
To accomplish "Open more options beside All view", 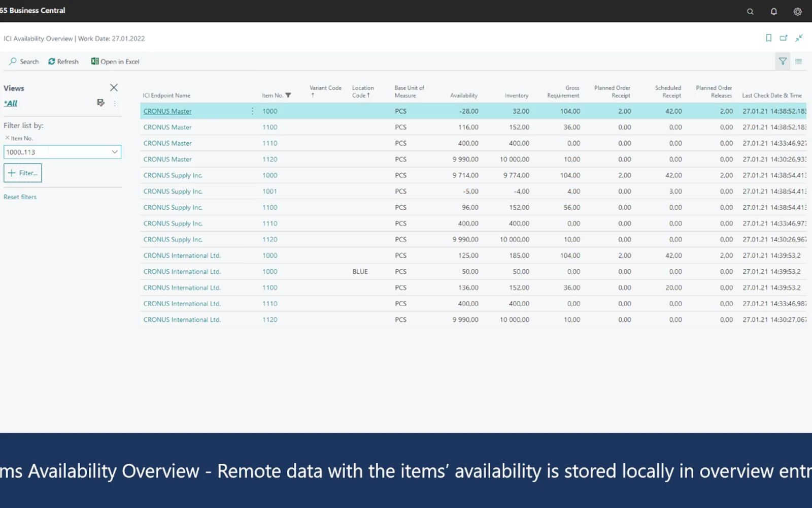I will [x=115, y=103].
